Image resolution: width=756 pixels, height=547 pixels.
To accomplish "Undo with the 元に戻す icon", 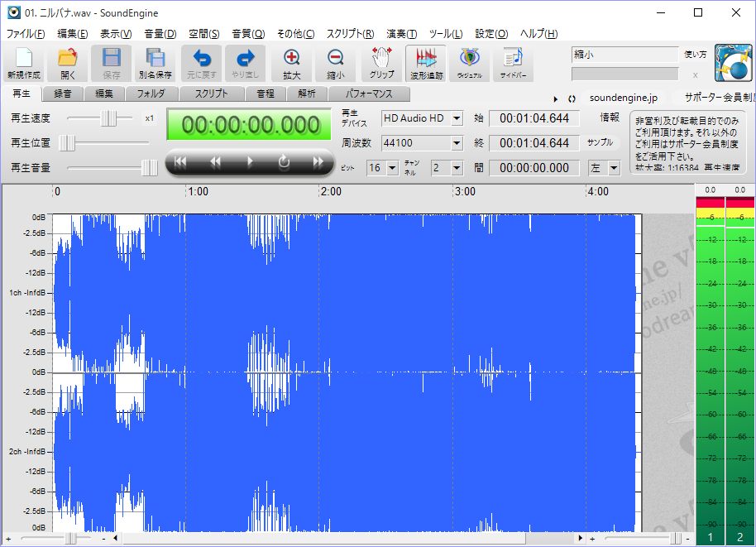I will 202,63.
